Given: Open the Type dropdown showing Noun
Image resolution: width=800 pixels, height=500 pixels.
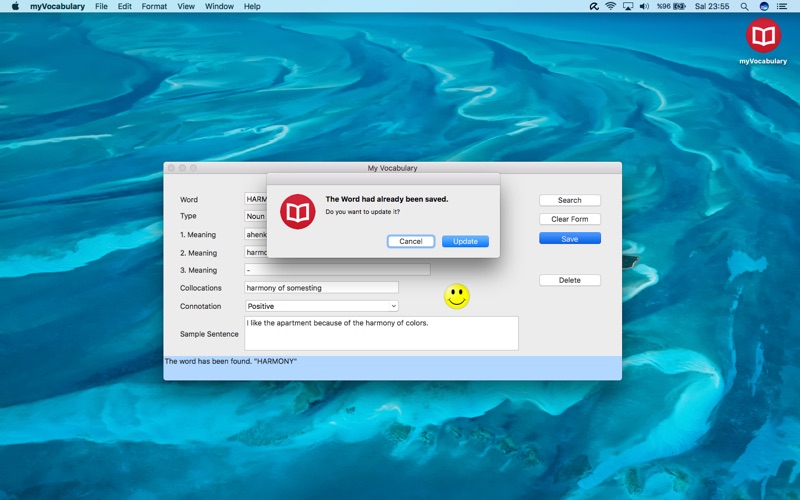Looking at the screenshot, I should 256,216.
